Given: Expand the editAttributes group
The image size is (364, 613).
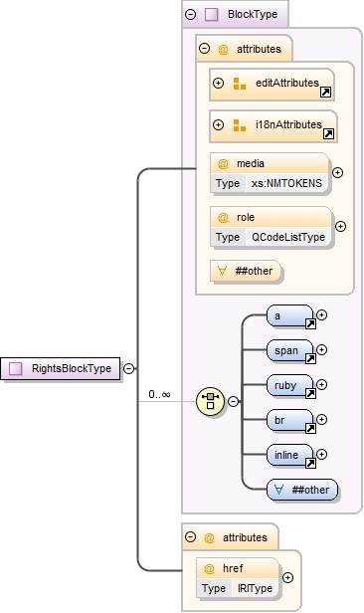Looking at the screenshot, I should 219,83.
